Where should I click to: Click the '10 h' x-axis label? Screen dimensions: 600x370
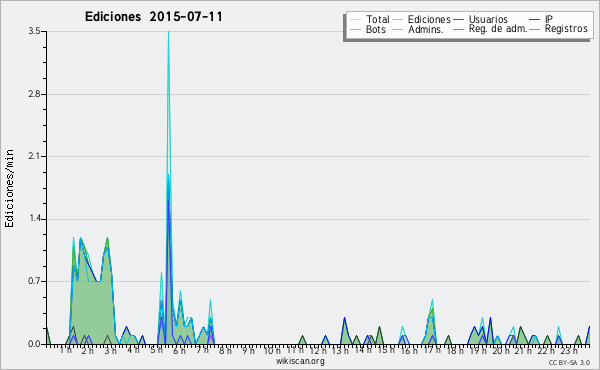pos(272,350)
